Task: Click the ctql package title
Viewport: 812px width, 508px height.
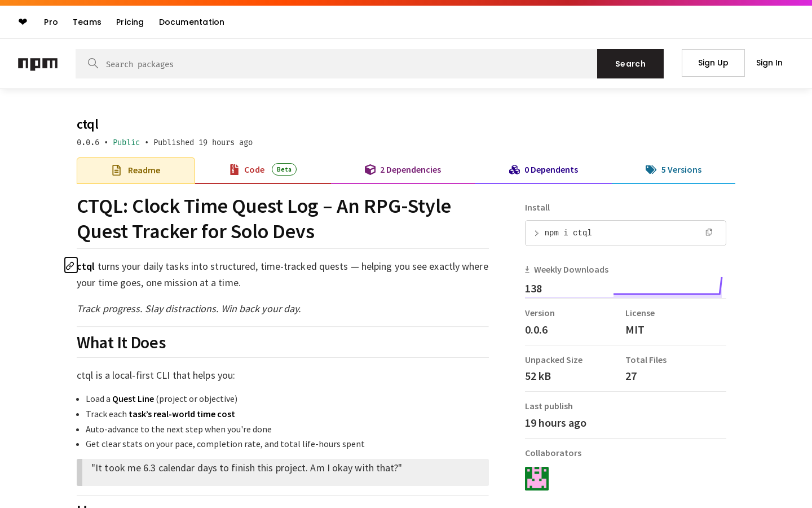Action: (x=87, y=124)
